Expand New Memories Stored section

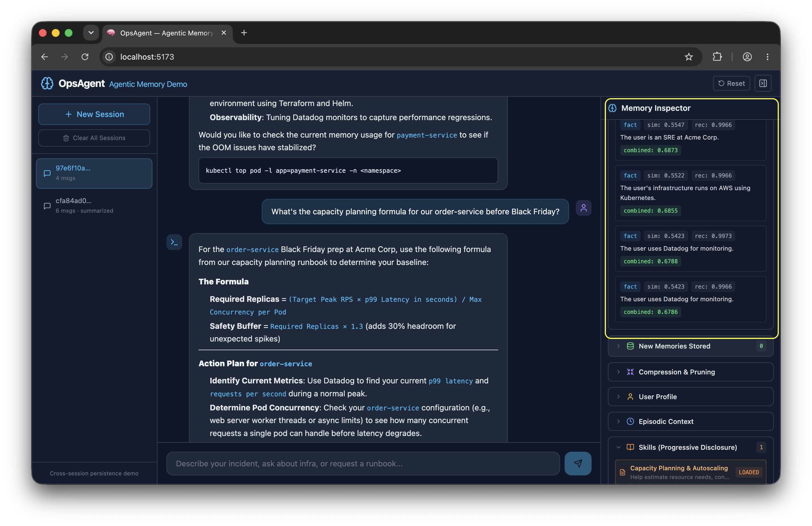click(x=690, y=346)
